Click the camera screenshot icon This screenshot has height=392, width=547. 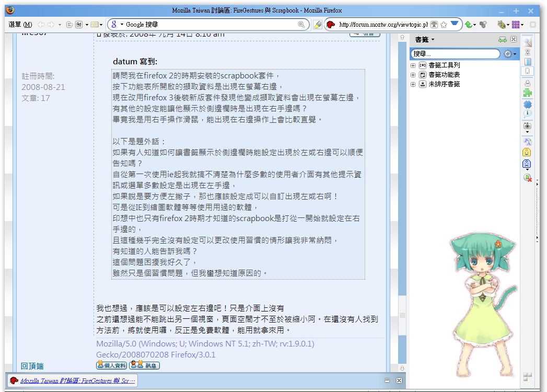528,126
